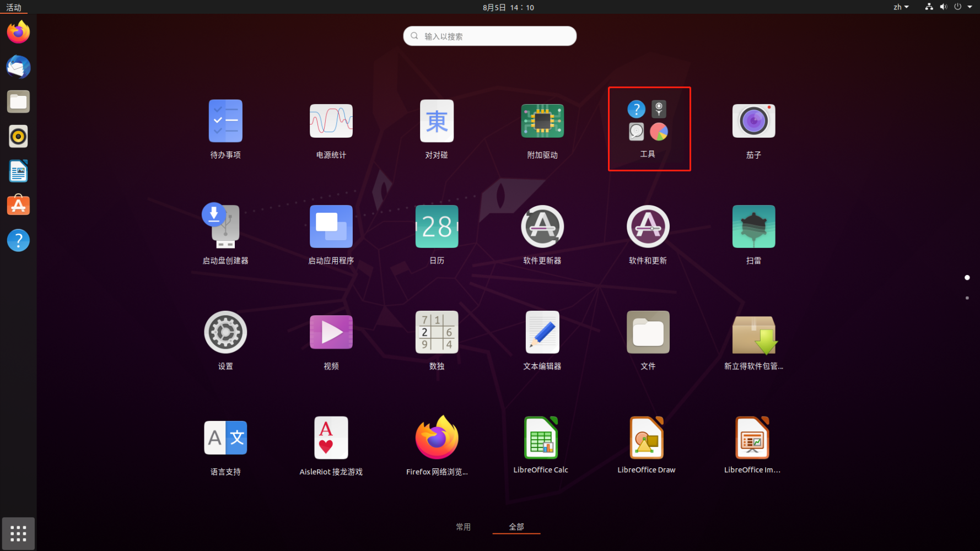980x551 pixels.
Task: Open 附加驱动 additional drivers
Action: click(542, 121)
